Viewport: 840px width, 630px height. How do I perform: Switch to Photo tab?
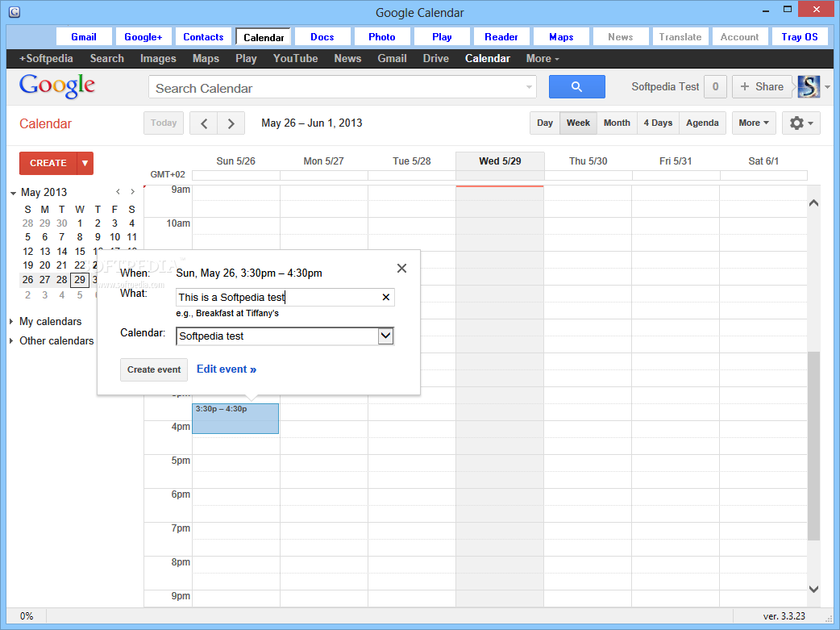pyautogui.click(x=382, y=37)
